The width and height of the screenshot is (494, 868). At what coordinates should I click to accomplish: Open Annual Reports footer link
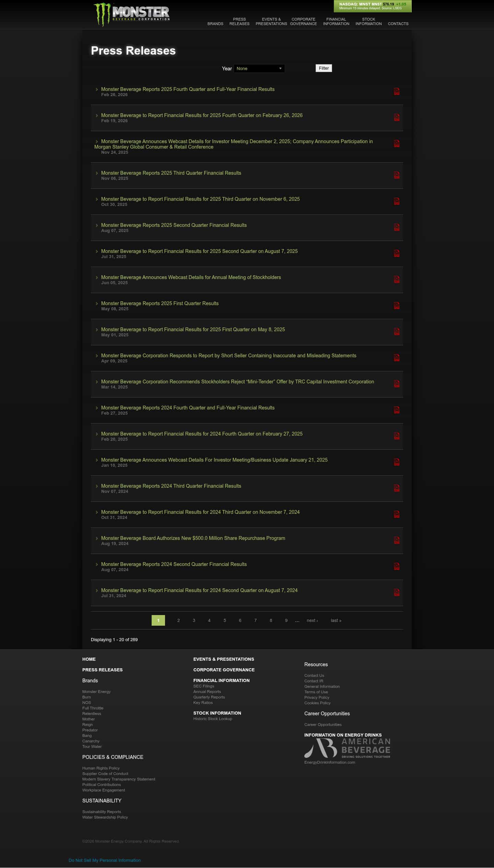pos(207,692)
